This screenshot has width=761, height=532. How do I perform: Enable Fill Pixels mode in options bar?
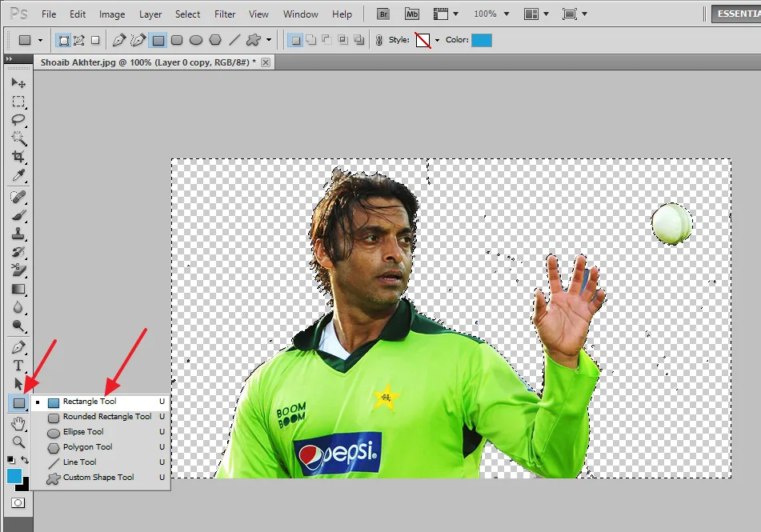coord(95,40)
